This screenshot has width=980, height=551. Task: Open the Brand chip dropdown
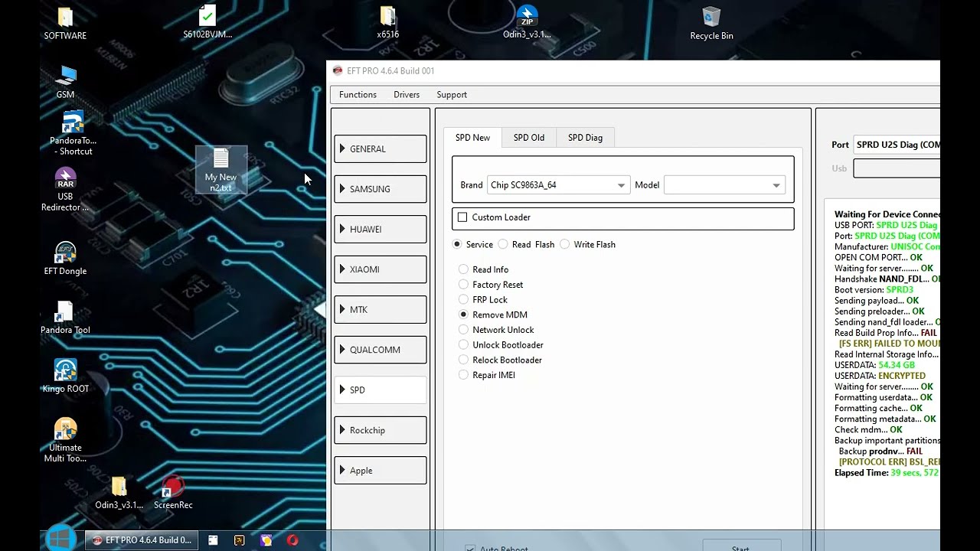(558, 185)
